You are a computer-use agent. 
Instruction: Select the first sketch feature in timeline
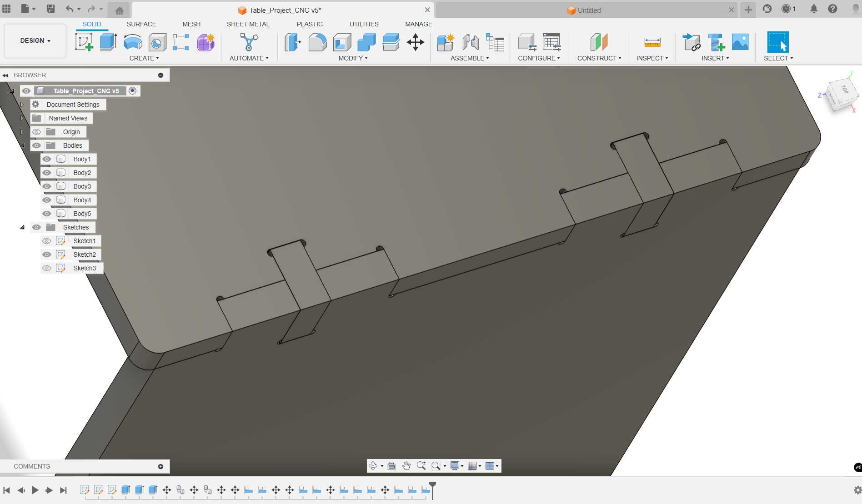pos(85,490)
